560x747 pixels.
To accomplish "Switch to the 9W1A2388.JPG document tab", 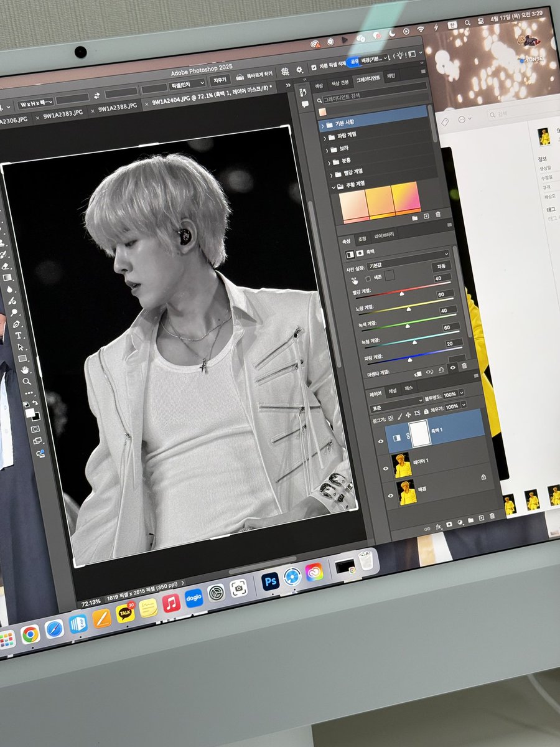I will point(118,106).
